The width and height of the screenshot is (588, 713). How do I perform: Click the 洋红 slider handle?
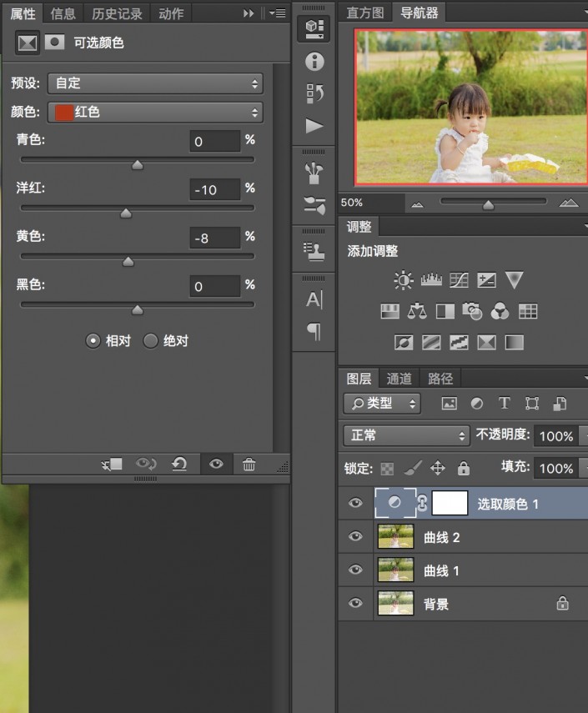click(x=126, y=213)
